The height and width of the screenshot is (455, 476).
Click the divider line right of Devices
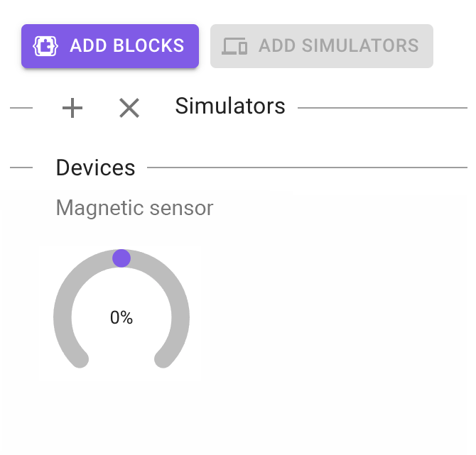[307, 168]
